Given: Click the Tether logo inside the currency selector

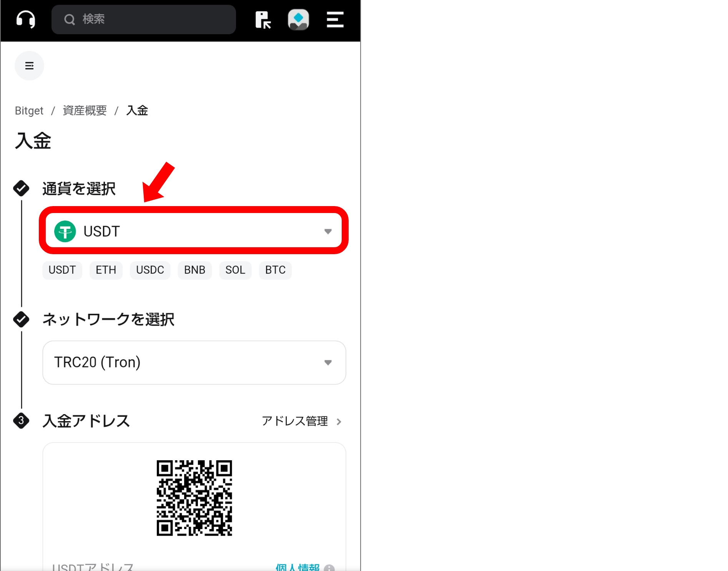Looking at the screenshot, I should click(65, 231).
